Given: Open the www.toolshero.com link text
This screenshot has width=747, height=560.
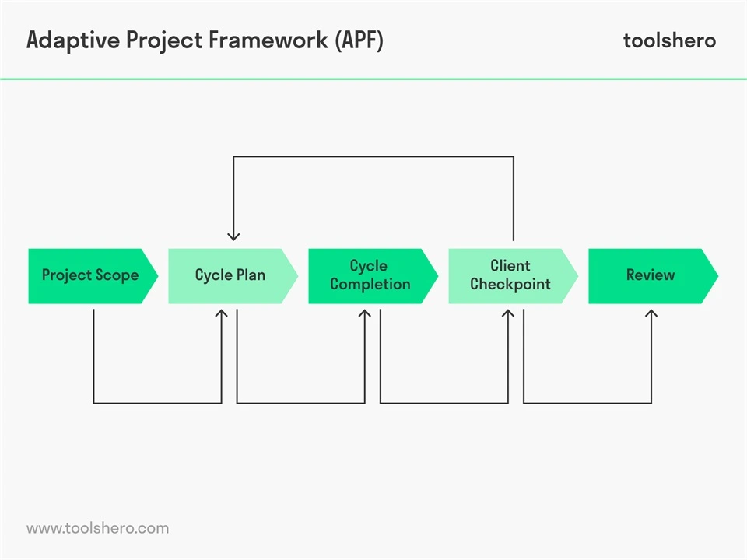Looking at the screenshot, I should [98, 528].
